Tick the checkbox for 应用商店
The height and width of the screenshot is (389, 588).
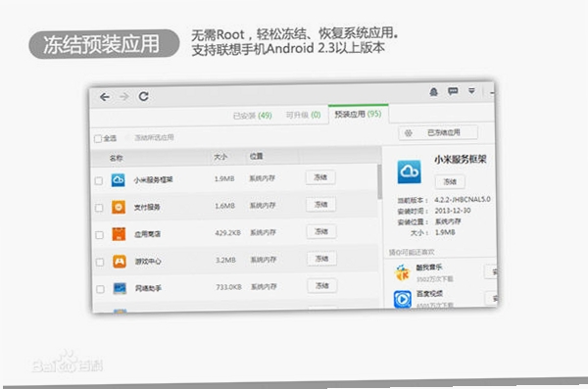pos(99,235)
